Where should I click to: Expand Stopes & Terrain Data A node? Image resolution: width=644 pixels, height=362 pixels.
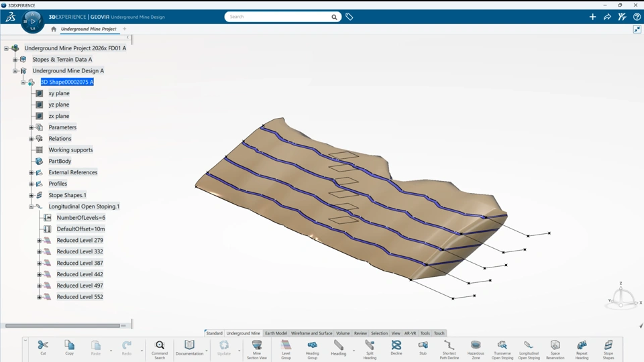point(15,60)
